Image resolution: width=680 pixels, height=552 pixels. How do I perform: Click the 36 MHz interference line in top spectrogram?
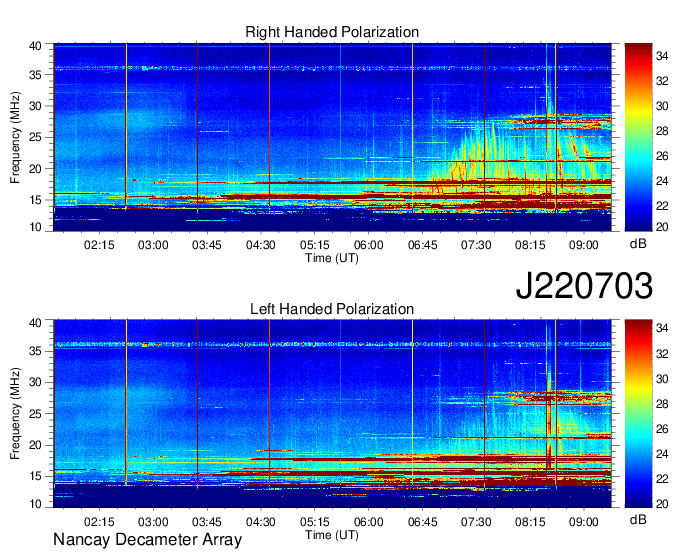[332, 68]
